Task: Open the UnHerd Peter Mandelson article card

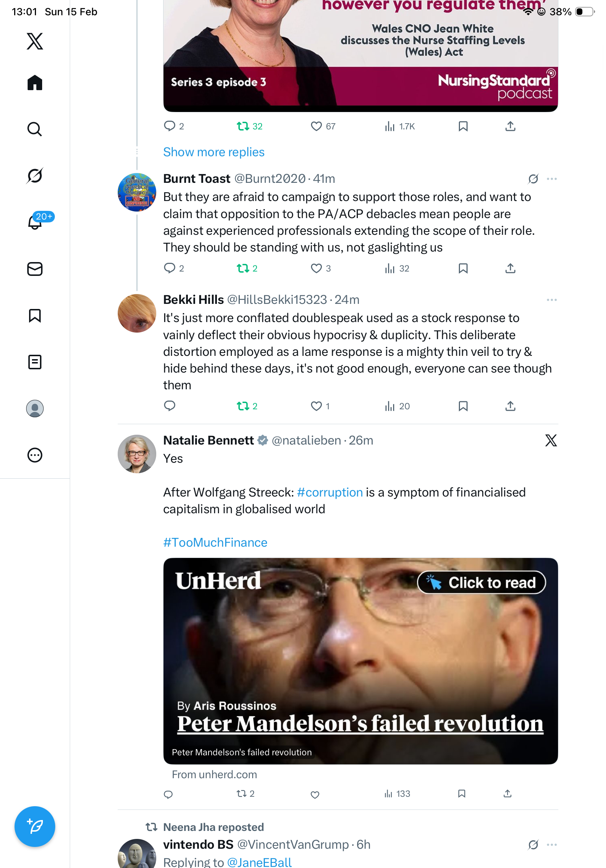Action: point(360,660)
